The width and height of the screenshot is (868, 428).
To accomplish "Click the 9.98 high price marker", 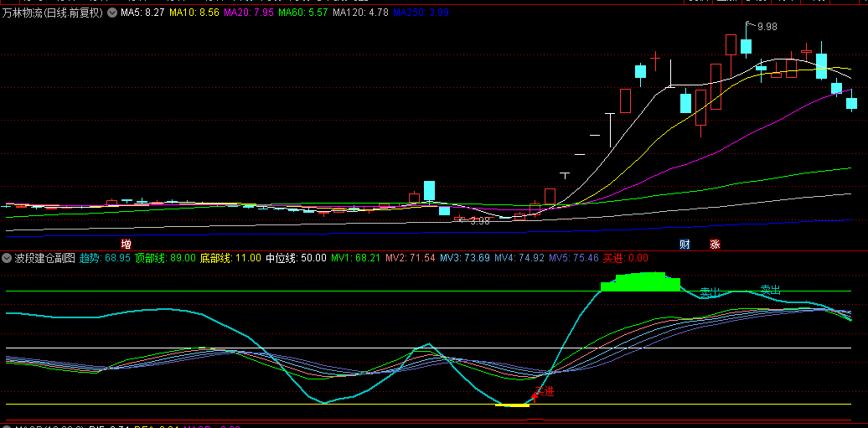I will pos(767,27).
